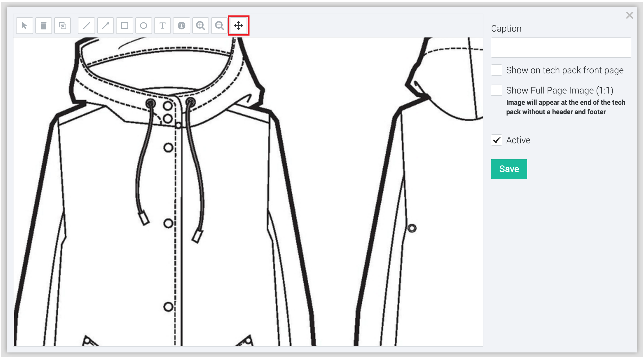This screenshot has width=644, height=359.
Task: Select the circled text label tool
Action: pyautogui.click(x=181, y=25)
